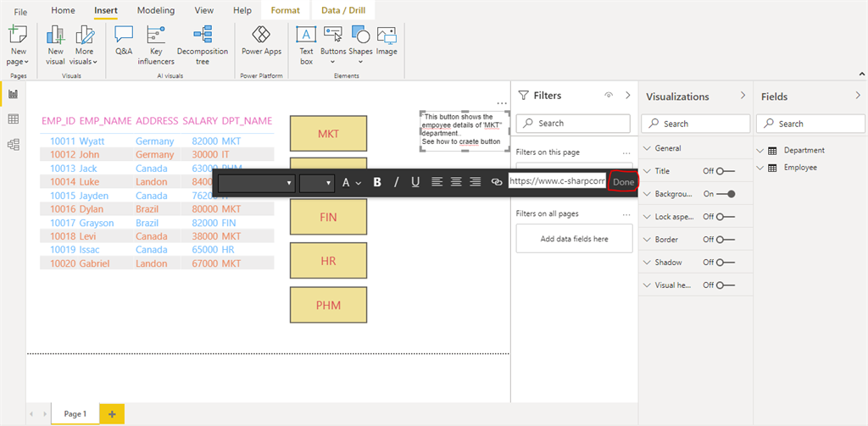Add a Q&A visual

124,41
